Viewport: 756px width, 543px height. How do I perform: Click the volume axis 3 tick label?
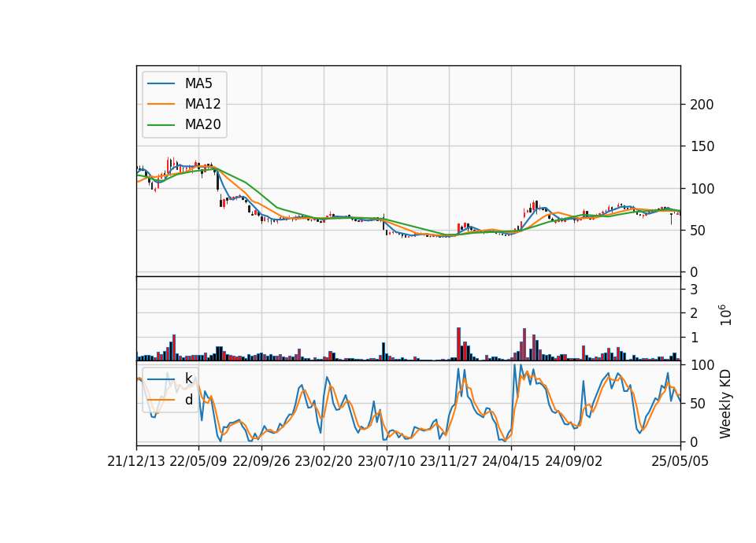click(x=694, y=290)
